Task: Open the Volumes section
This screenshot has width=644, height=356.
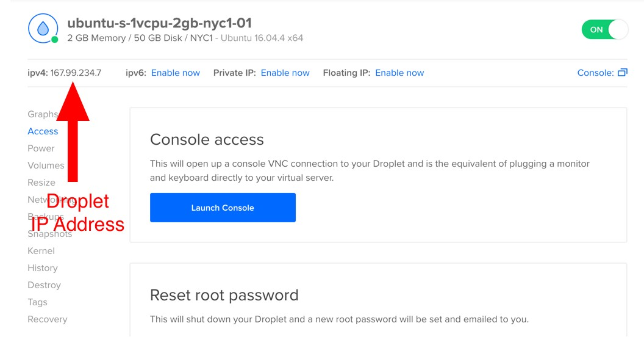Action: (46, 165)
